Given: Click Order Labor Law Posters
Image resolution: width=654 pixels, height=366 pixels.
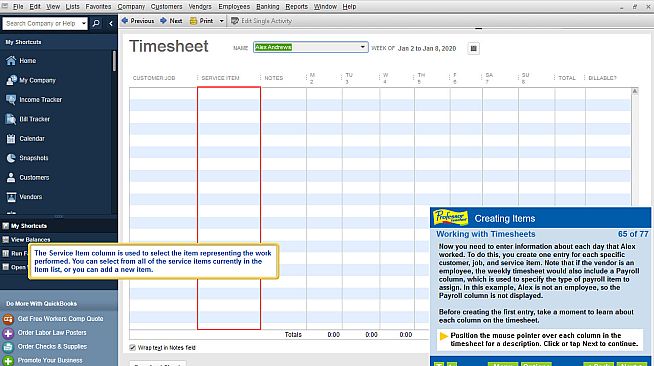Looking at the screenshot, I should pos(45,333).
